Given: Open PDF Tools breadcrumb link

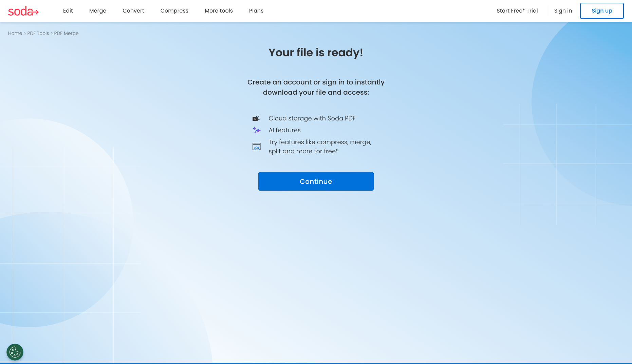Looking at the screenshot, I should [38, 33].
